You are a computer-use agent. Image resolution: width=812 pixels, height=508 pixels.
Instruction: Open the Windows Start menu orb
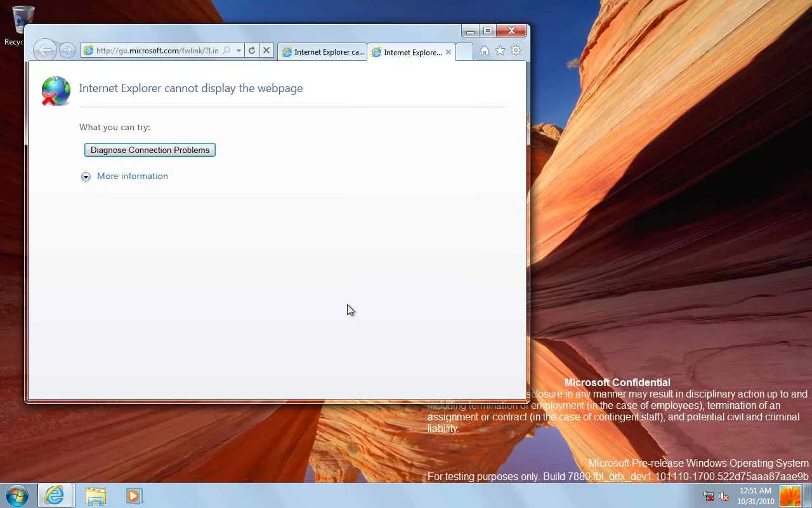click(16, 495)
